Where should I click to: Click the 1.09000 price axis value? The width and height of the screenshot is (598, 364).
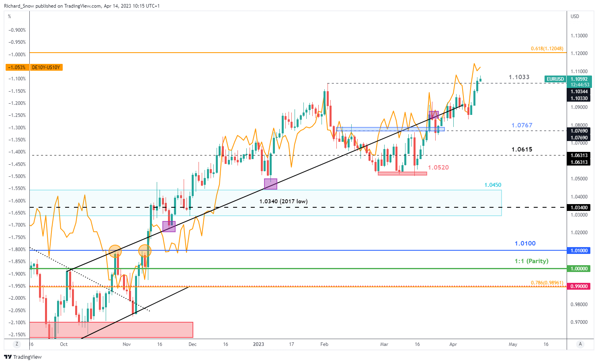579,107
